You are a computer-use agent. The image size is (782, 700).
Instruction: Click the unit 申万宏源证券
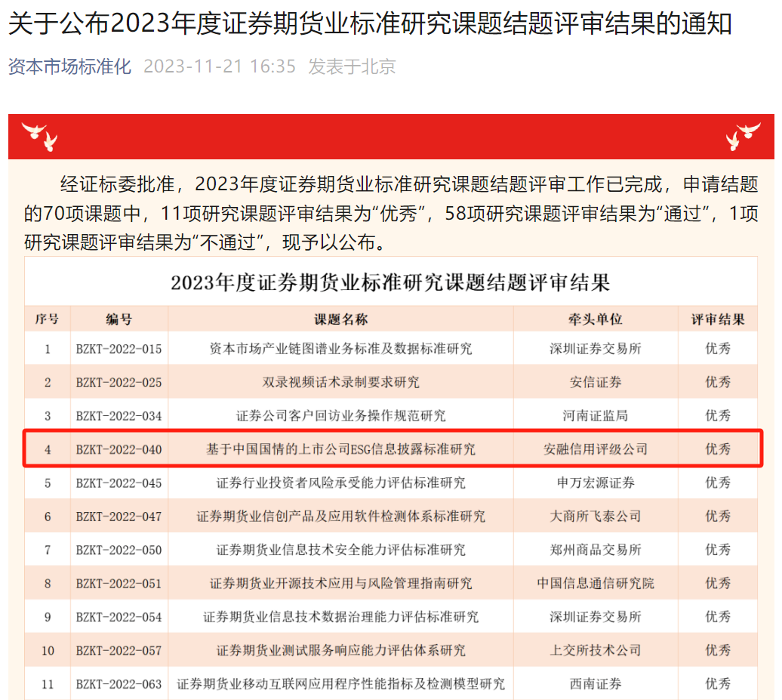[596, 483]
